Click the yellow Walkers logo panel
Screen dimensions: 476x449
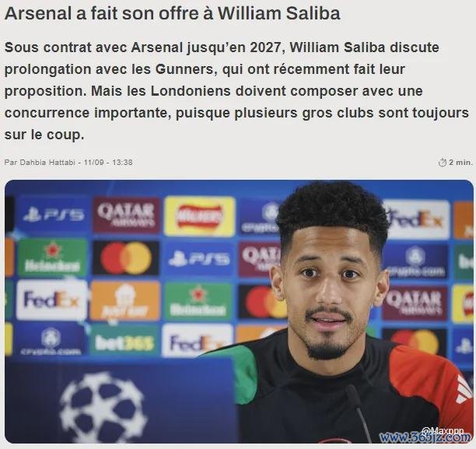pyautogui.click(x=199, y=216)
